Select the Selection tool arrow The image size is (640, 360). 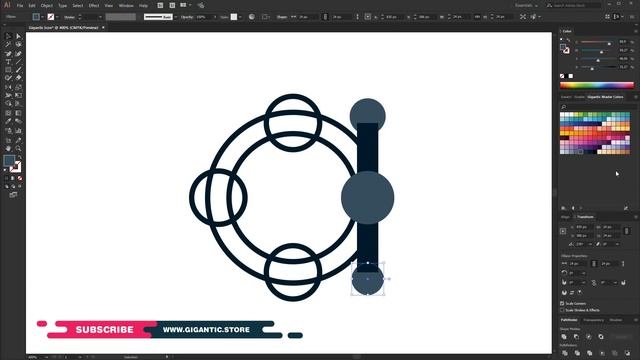tap(8, 36)
